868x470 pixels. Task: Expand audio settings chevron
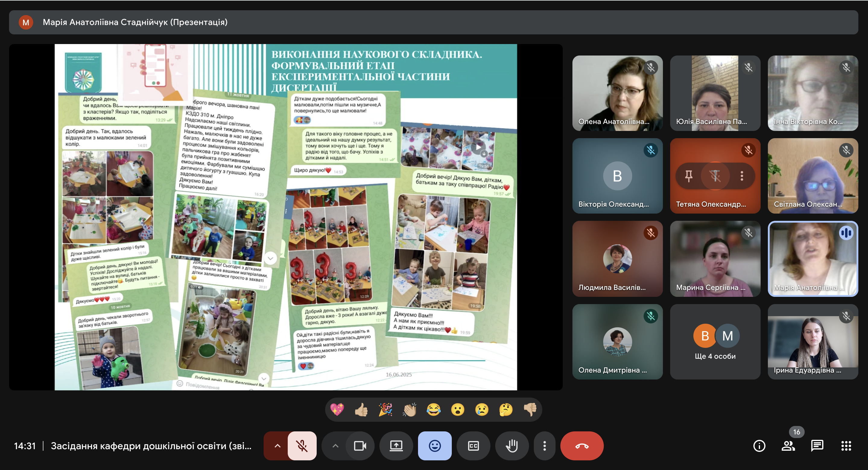pyautogui.click(x=277, y=446)
